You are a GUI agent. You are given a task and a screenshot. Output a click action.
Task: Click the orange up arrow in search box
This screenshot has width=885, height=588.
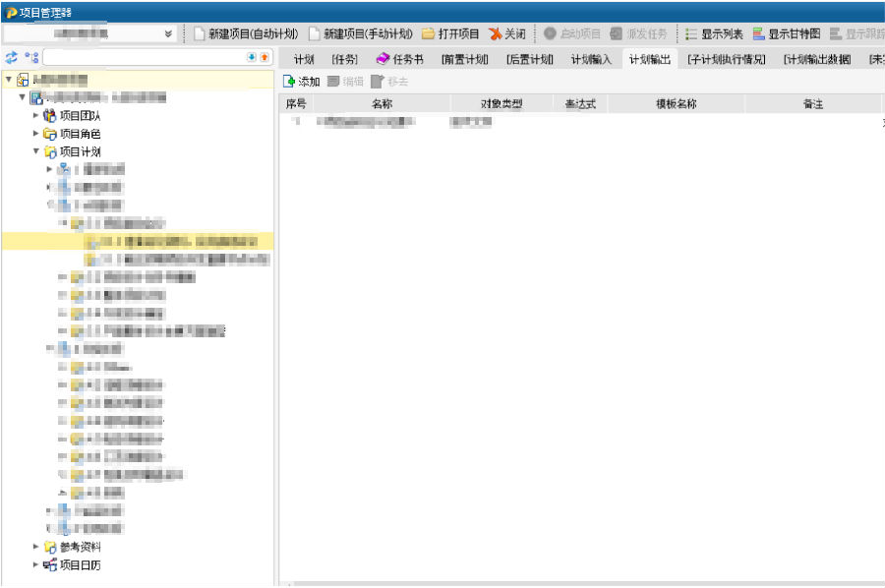(x=264, y=58)
